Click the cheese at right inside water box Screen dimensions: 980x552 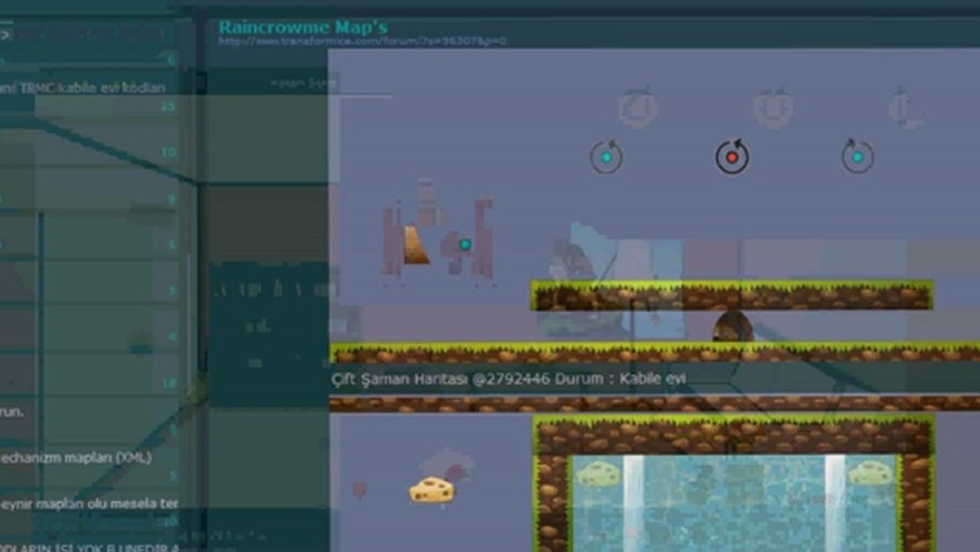tap(871, 472)
